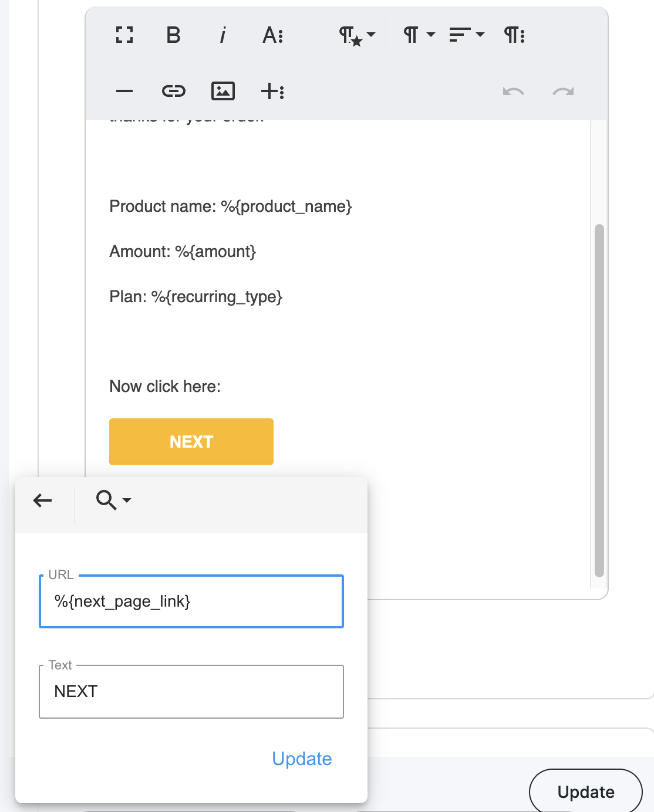Click the 'Product name: %{product_name}' line
The width and height of the screenshot is (654, 812).
pos(231,207)
